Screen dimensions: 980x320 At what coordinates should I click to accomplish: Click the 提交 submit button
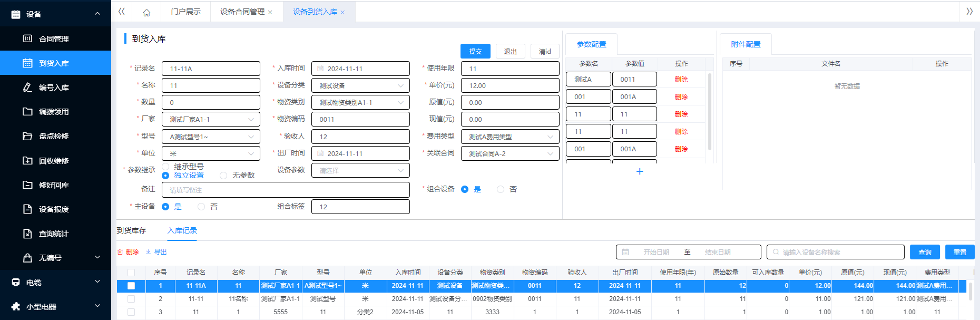click(x=475, y=51)
